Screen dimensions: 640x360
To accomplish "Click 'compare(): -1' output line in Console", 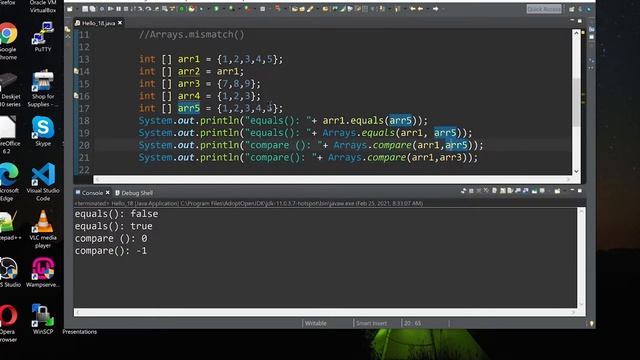I will coord(111,251).
